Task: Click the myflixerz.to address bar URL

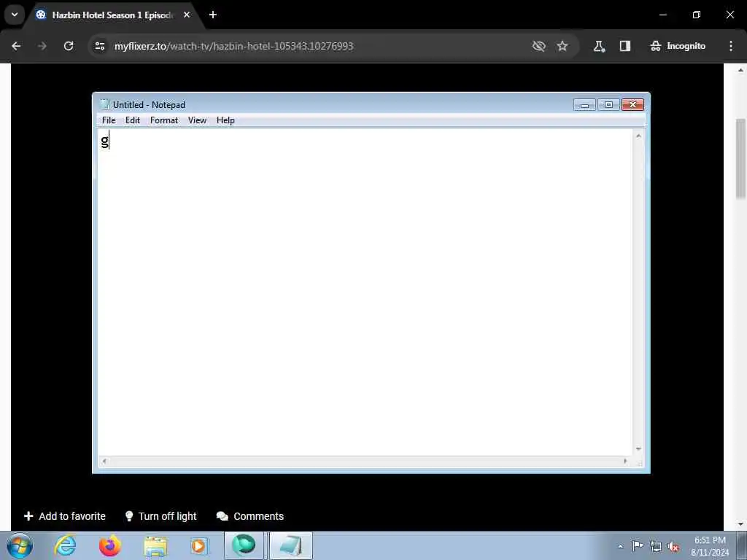Action: pos(234,46)
